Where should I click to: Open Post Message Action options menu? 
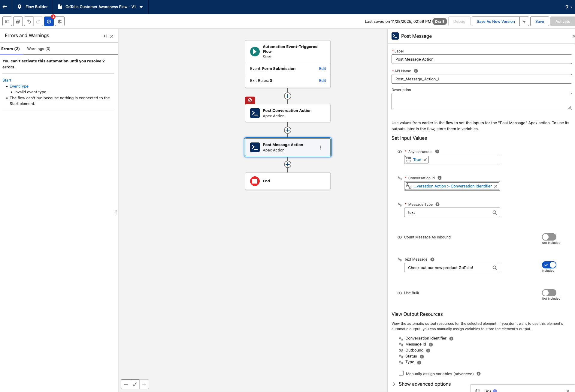pyautogui.click(x=320, y=148)
